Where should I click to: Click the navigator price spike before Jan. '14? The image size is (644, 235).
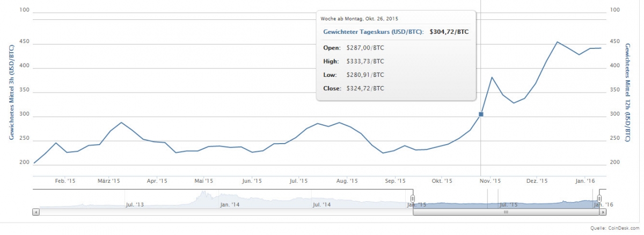pyautogui.click(x=203, y=193)
